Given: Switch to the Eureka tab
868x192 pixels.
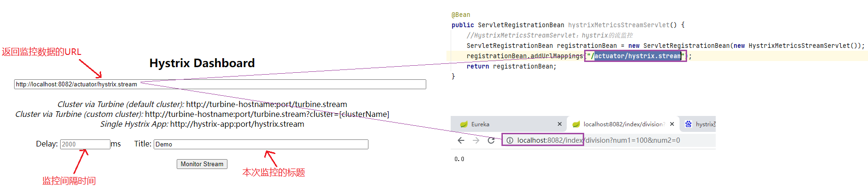Looking at the screenshot, I should click(x=509, y=124).
